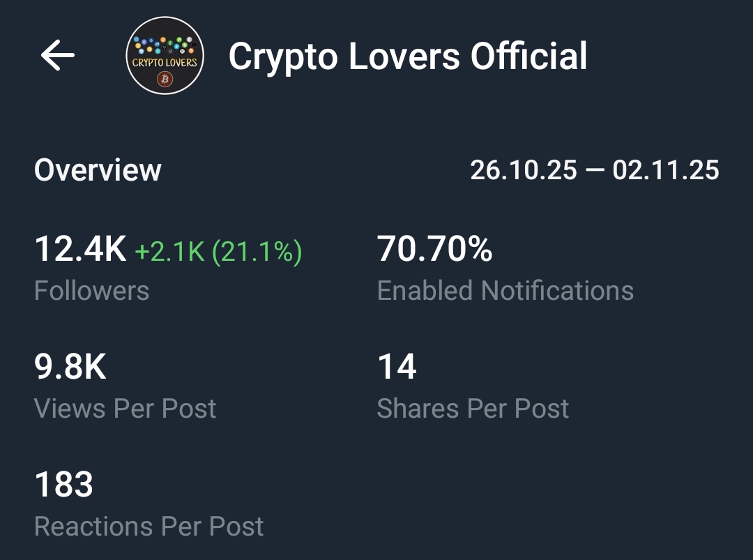The width and height of the screenshot is (753, 560).
Task: Toggle notification statistics by tapping 70.70%
Action: point(434,249)
